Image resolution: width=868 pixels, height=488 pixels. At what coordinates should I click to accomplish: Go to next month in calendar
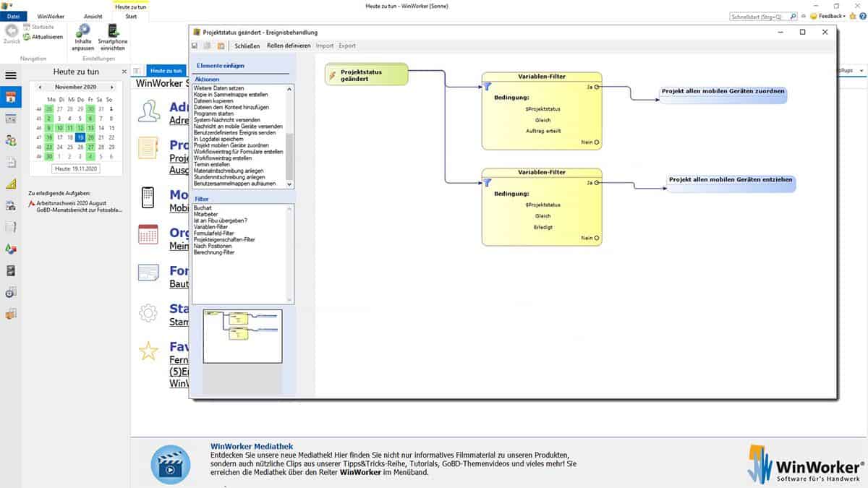(111, 87)
